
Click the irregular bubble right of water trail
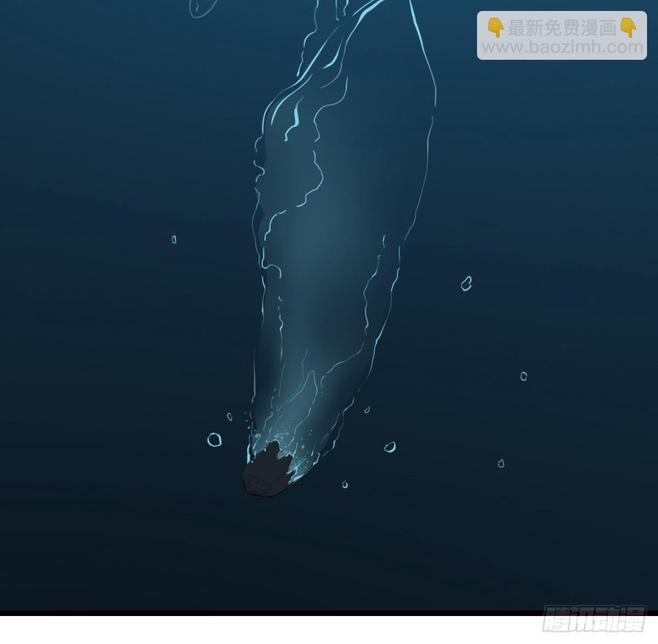point(467,283)
